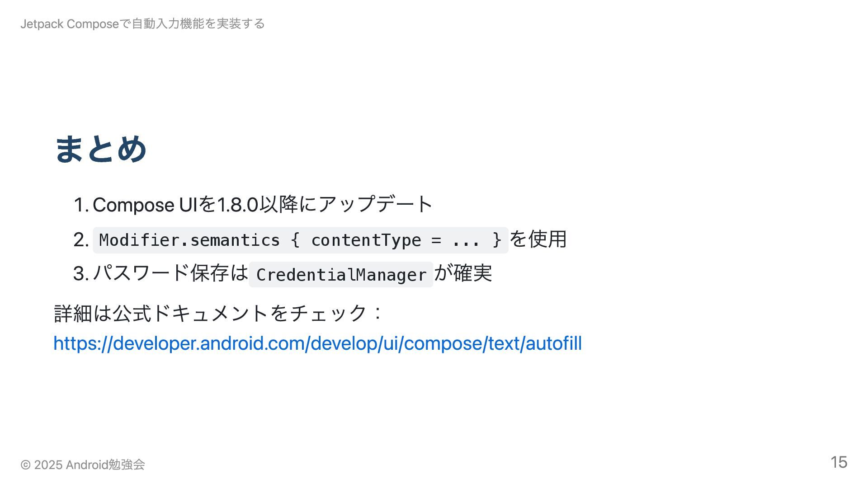Click the word contentType in code
This screenshot has height=488, width=868.
point(366,240)
